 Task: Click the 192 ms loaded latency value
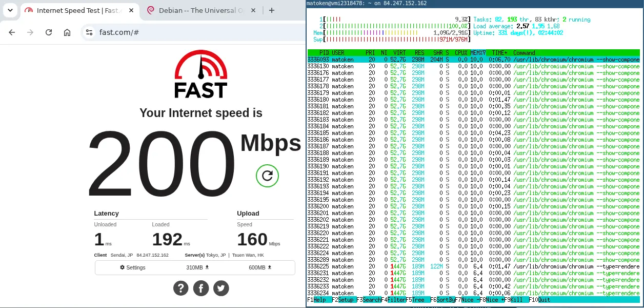[x=167, y=239]
